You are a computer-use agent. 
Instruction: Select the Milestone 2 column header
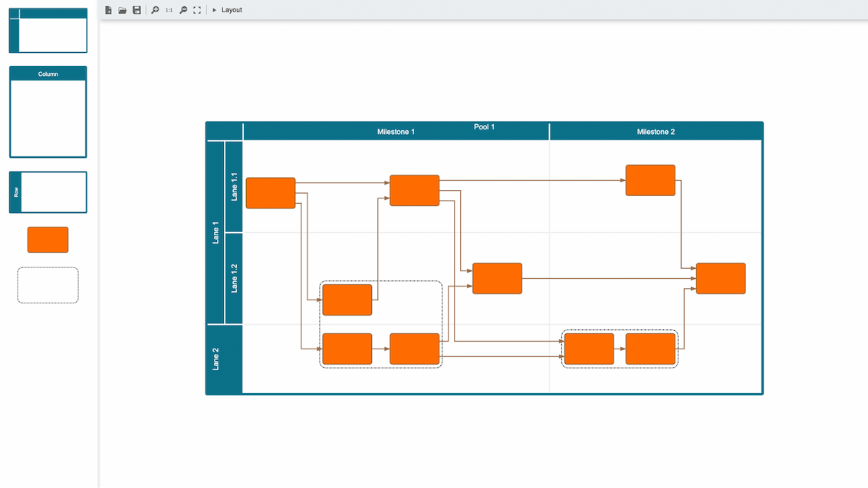coord(656,133)
